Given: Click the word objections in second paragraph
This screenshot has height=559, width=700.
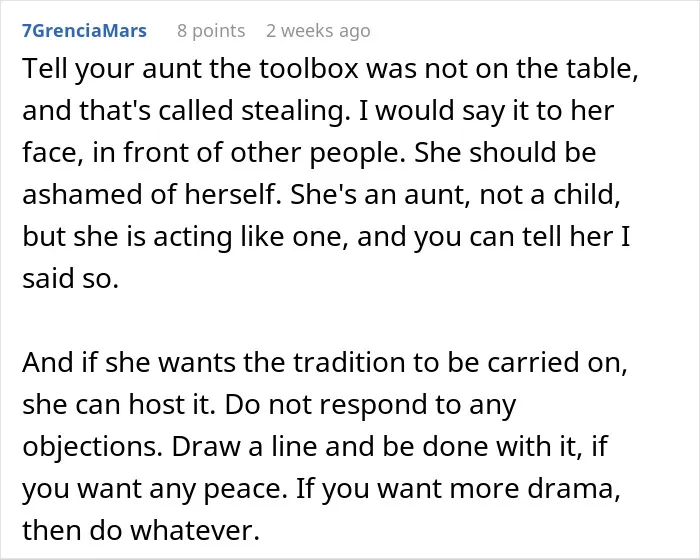Looking at the screenshot, I should [x=92, y=446].
